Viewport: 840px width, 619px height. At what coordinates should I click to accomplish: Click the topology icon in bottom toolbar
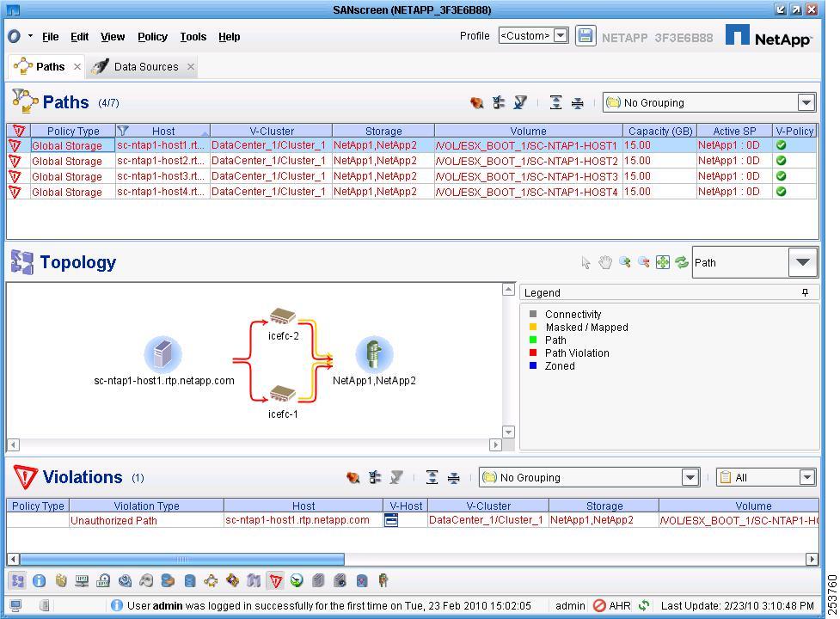point(18,580)
